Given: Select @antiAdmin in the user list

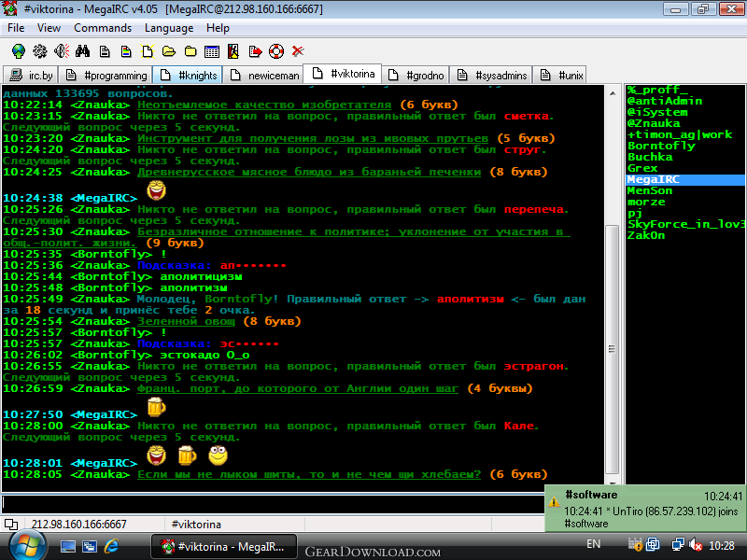Looking at the screenshot, I should pos(665,101).
